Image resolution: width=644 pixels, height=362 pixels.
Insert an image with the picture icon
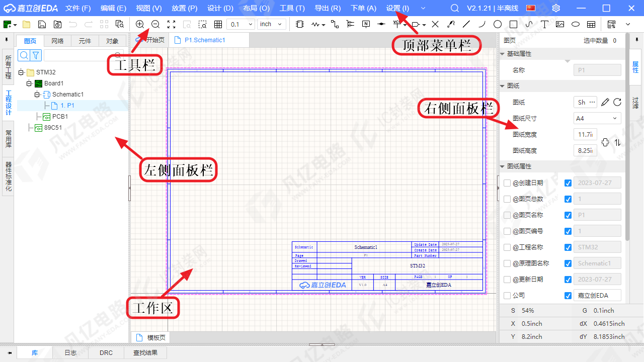click(x=560, y=24)
